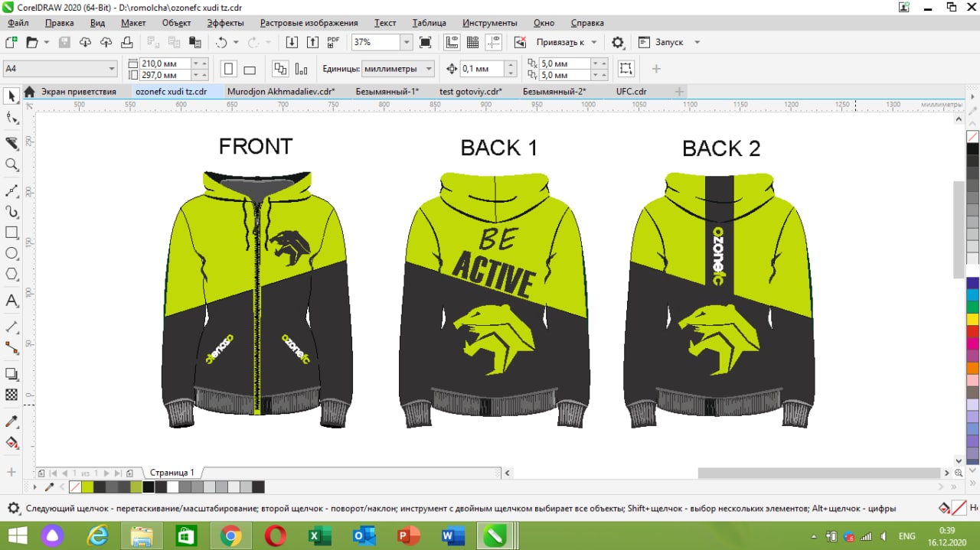Create a new document
This screenshot has height=550, width=980.
point(11,42)
